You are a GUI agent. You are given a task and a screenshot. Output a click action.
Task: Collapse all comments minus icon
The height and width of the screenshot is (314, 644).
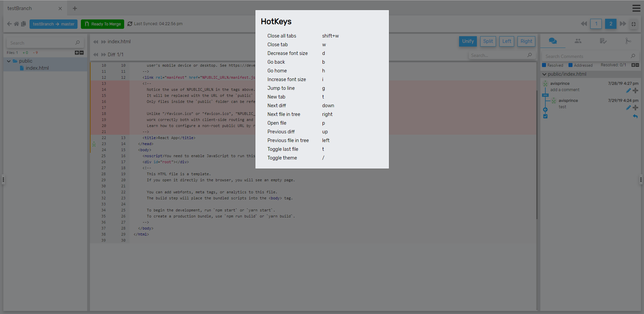[637, 65]
